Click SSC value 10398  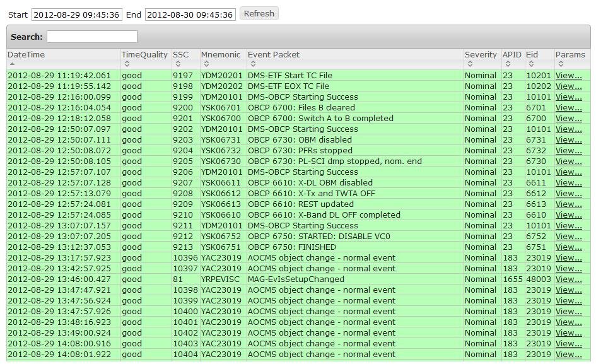tap(185, 290)
